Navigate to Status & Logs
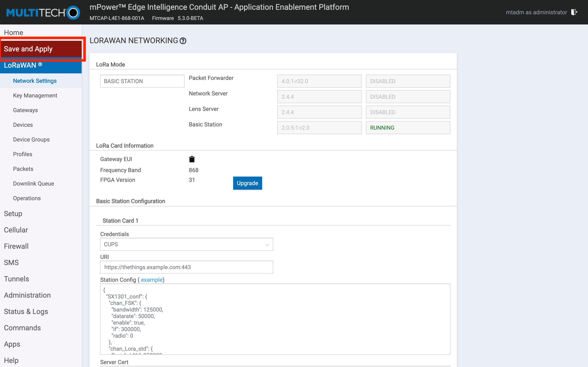The height and width of the screenshot is (367, 588). 26,311
